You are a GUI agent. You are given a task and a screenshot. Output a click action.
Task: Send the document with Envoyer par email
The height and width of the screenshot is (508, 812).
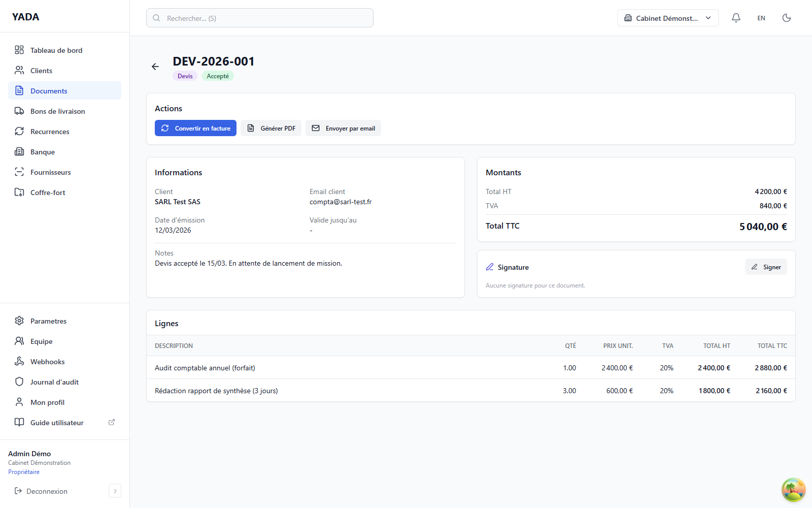coord(343,128)
